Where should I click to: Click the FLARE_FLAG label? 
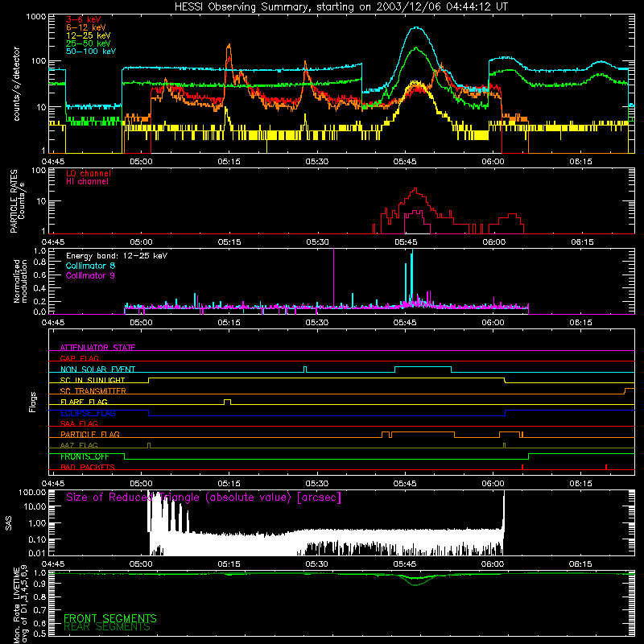(84, 402)
